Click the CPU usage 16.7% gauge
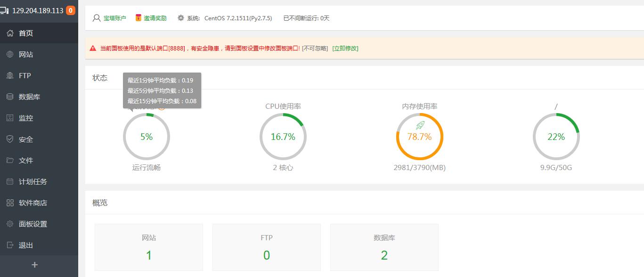This screenshot has height=277, width=644. (283, 137)
